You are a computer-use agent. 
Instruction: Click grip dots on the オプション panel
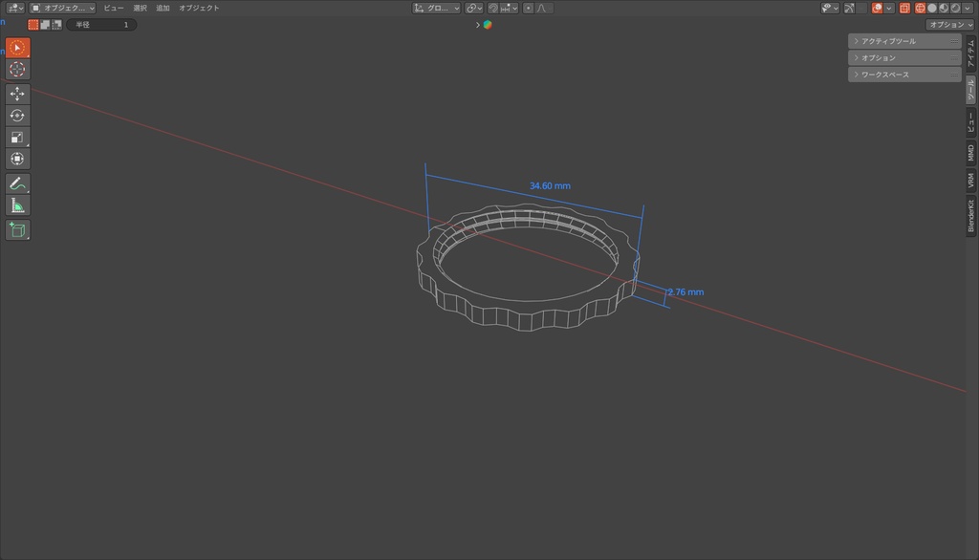pyautogui.click(x=953, y=57)
